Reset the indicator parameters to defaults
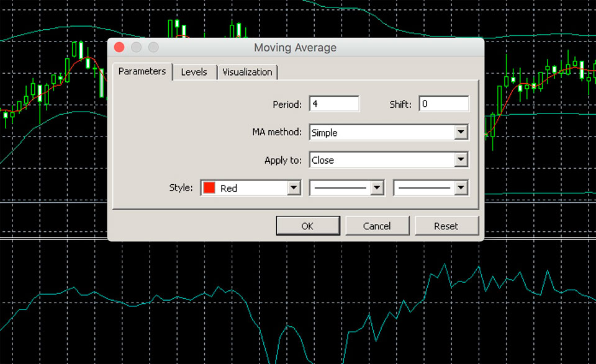 pos(446,226)
